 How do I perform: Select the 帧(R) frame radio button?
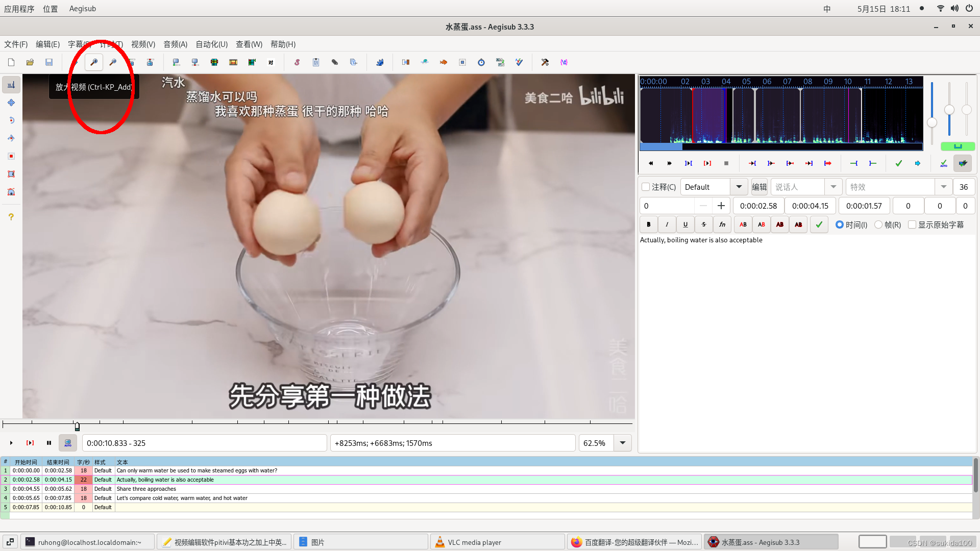coord(878,224)
